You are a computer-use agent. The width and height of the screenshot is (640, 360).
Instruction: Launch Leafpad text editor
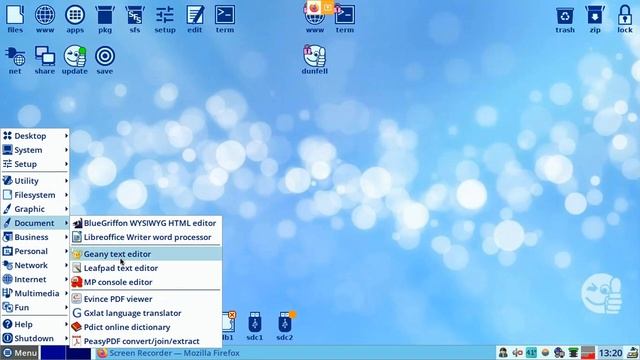[146, 268]
